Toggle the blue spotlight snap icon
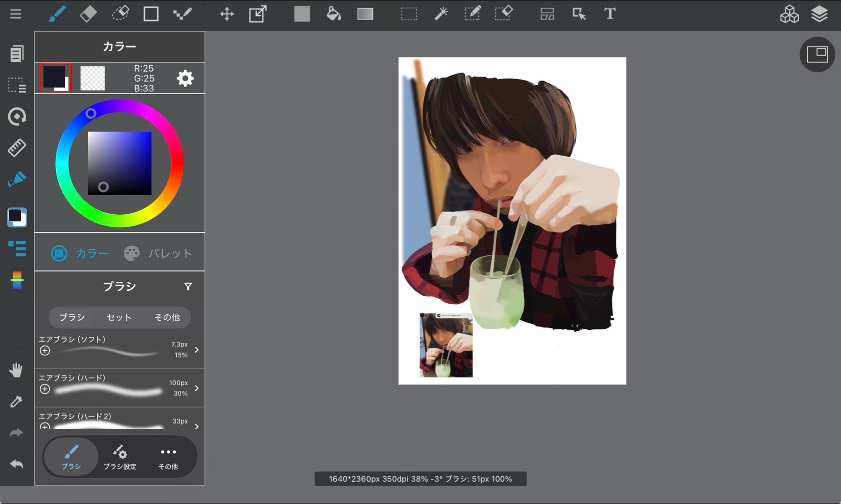841x504 pixels. pos(17,179)
